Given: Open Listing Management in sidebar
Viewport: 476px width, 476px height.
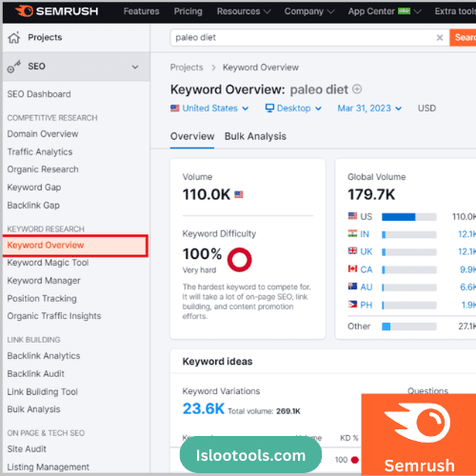Looking at the screenshot, I should tap(49, 467).
